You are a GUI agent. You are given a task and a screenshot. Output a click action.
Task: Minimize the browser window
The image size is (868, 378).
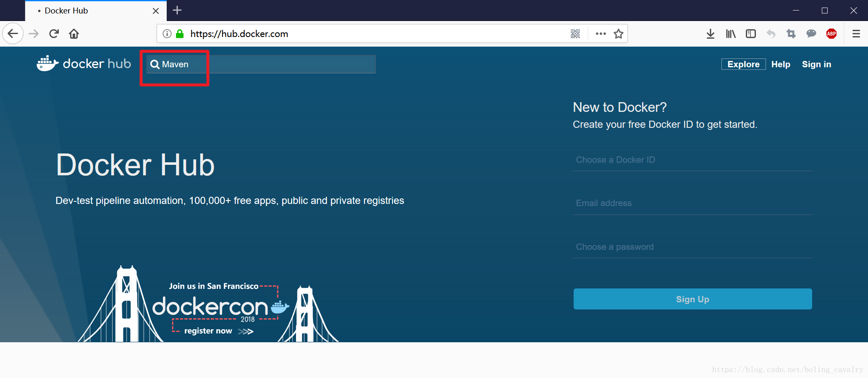click(796, 11)
